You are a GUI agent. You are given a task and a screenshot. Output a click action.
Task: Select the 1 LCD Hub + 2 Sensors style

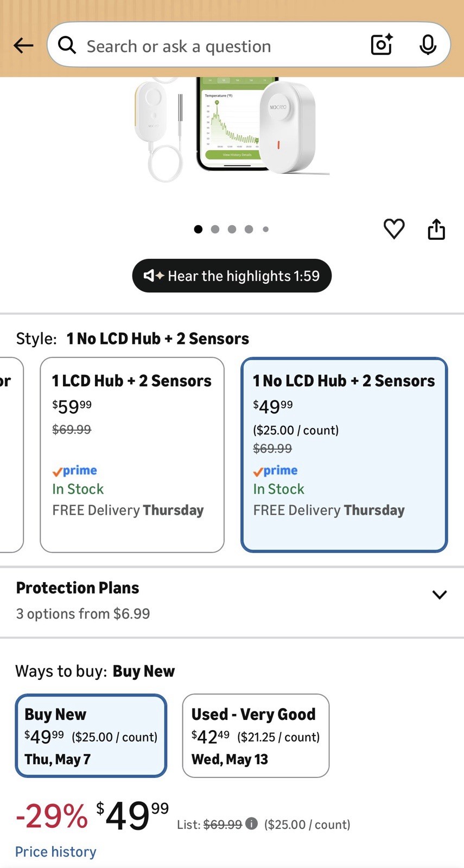132,455
